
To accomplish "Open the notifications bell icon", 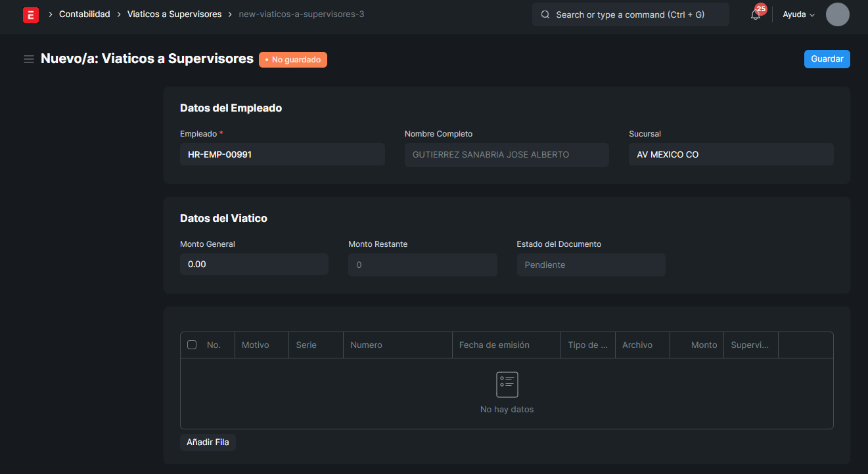I will pyautogui.click(x=756, y=14).
